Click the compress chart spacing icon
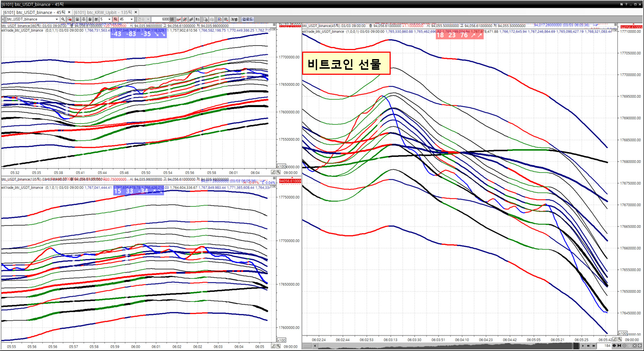This screenshot has width=644, height=351. [619, 346]
